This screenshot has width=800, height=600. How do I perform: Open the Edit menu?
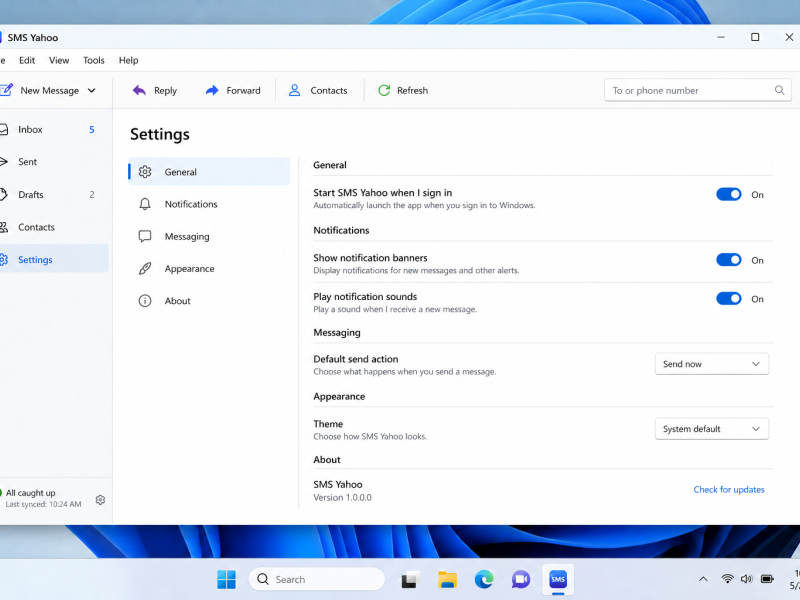(27, 60)
